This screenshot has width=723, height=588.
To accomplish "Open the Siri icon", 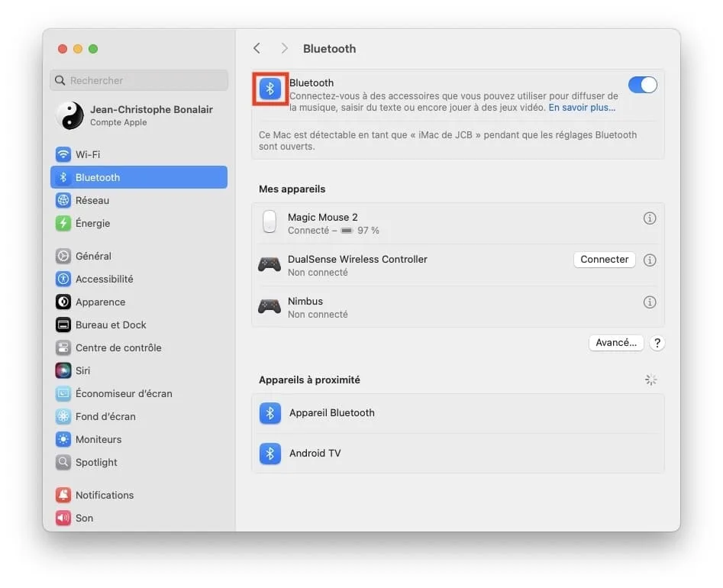I will click(x=63, y=370).
